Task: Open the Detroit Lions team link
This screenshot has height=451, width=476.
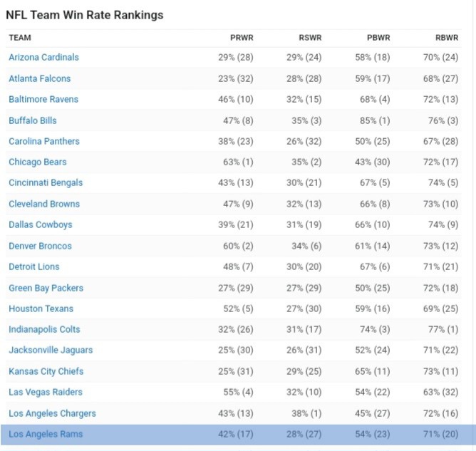Action: [x=34, y=266]
